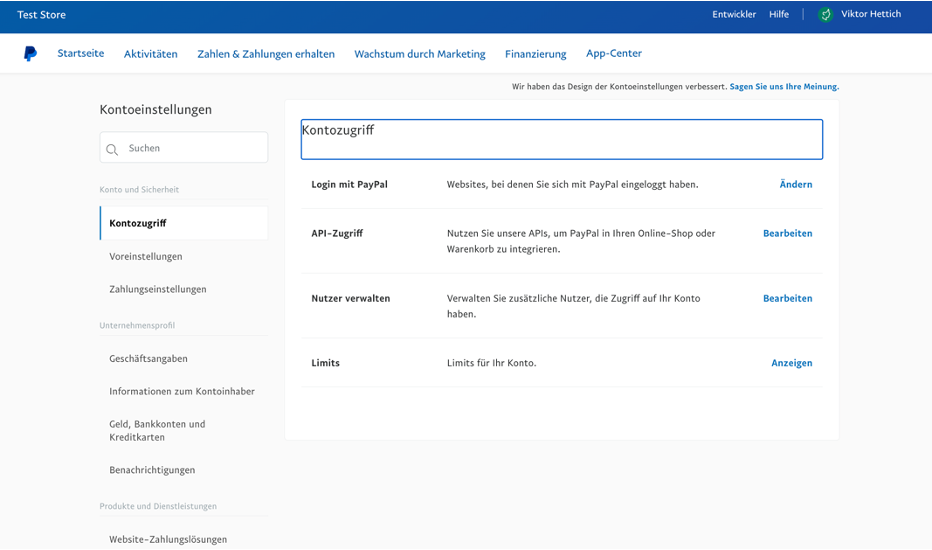Viewport: 932px width, 550px height.
Task: Click the highlighted Kontozugriff heading box
Action: tap(562, 139)
